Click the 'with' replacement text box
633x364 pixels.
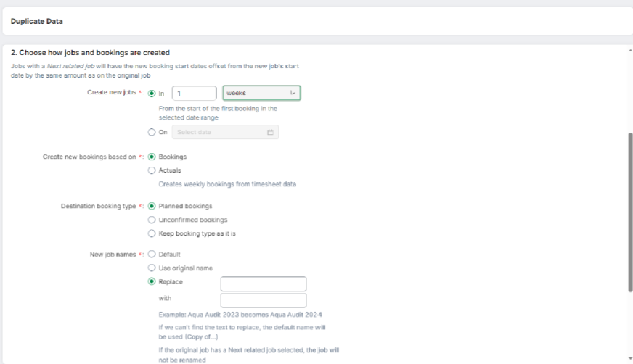263,300
